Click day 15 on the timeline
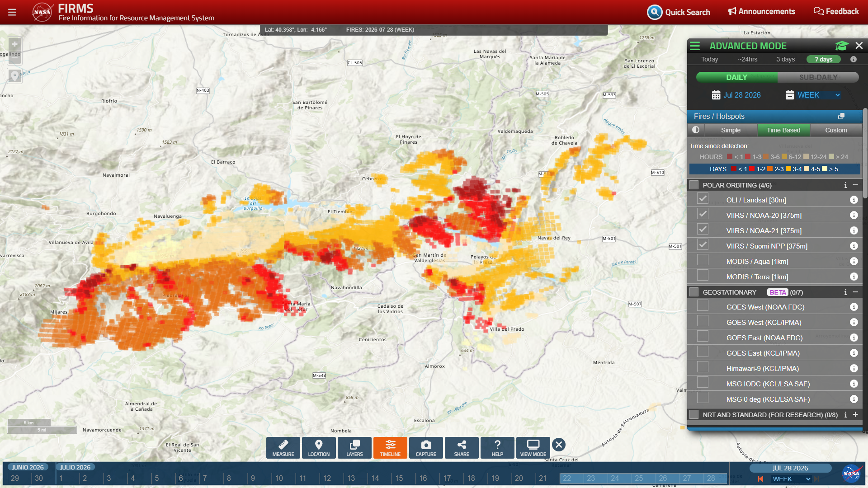 [399, 478]
